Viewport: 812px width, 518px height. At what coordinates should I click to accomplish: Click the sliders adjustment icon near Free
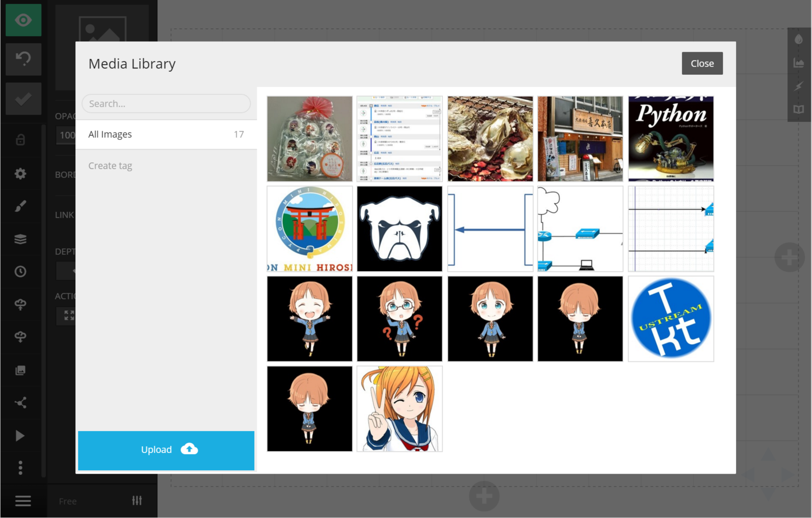[x=137, y=500]
